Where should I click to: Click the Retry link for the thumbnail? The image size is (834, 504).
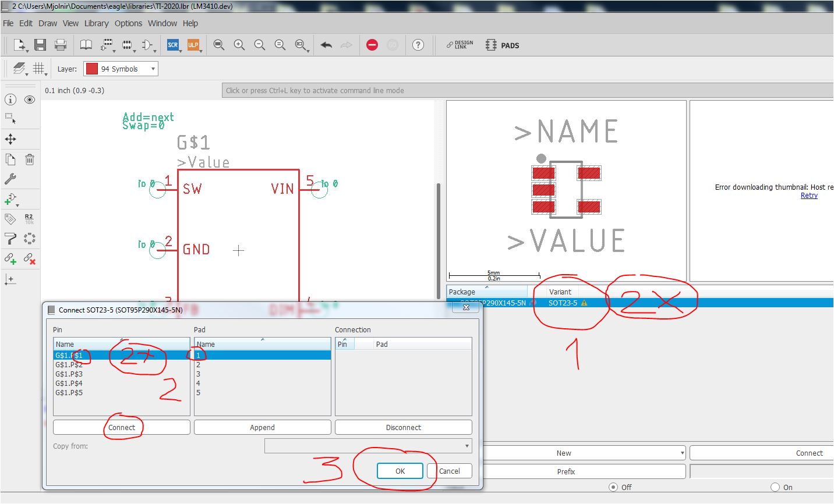(x=809, y=196)
